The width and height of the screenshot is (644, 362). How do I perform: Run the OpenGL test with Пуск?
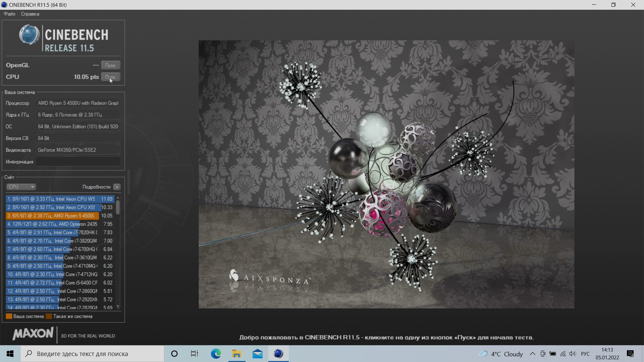pyautogui.click(x=111, y=65)
